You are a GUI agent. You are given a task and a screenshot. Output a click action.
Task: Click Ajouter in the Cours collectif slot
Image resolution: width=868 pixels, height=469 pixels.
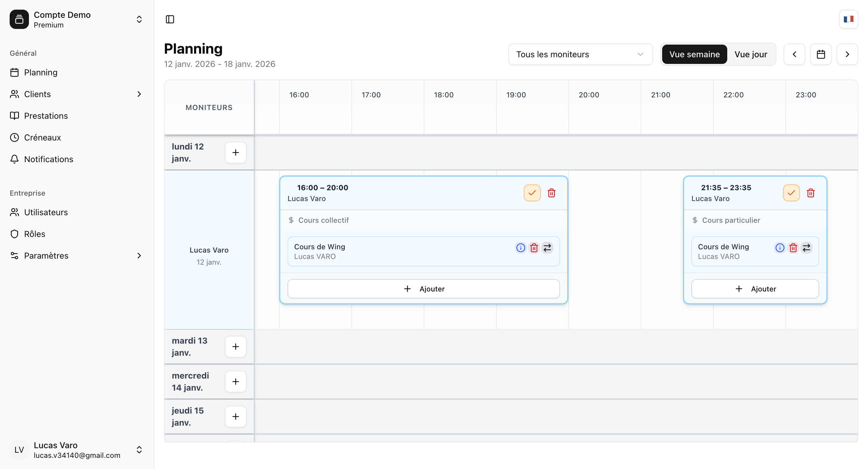423,289
